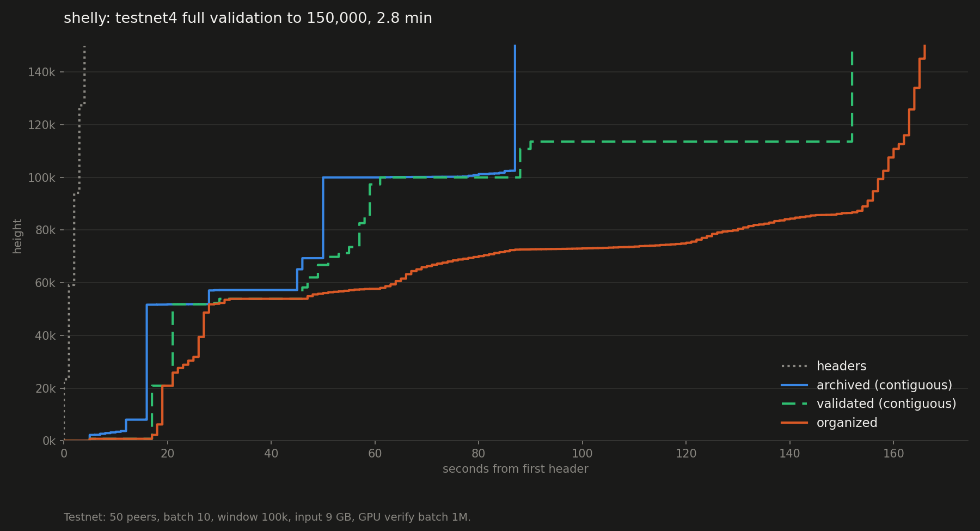Click the 100k y-axis tick label

(42, 178)
